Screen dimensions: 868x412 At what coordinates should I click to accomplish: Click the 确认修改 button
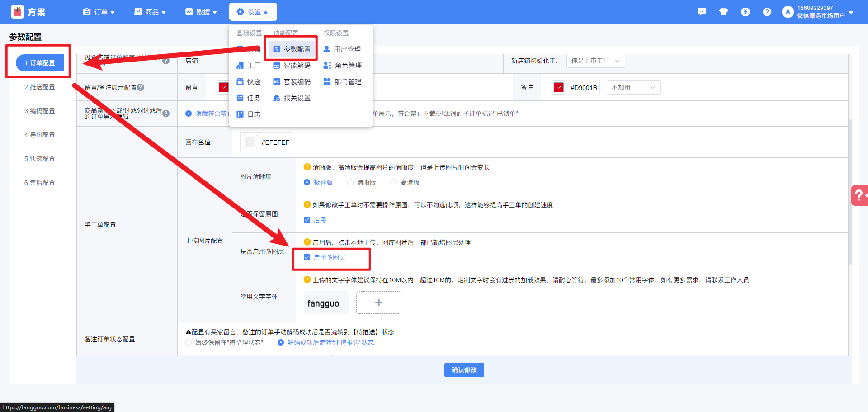point(464,370)
